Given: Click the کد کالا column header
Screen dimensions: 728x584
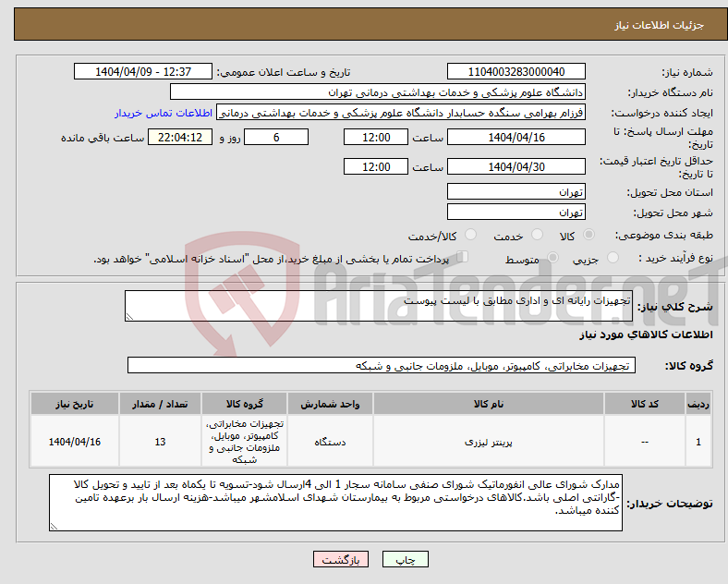Looking at the screenshot, I should click(x=645, y=404).
